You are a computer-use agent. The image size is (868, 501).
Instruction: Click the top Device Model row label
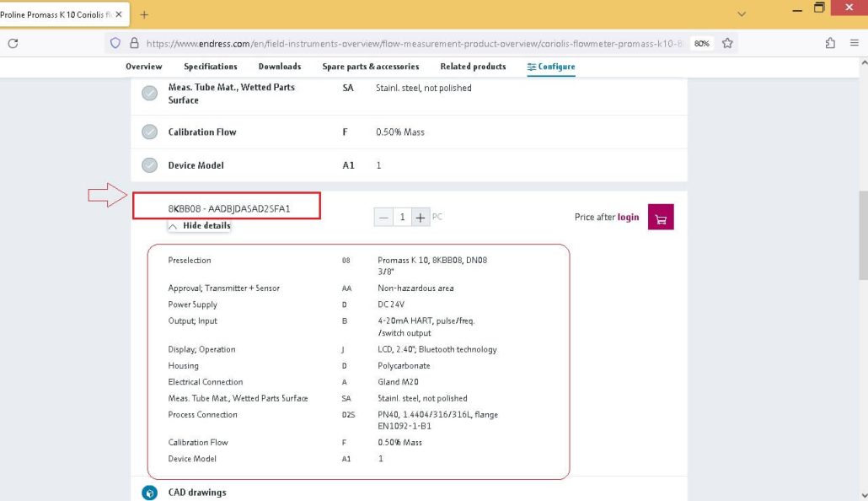pyautogui.click(x=196, y=165)
